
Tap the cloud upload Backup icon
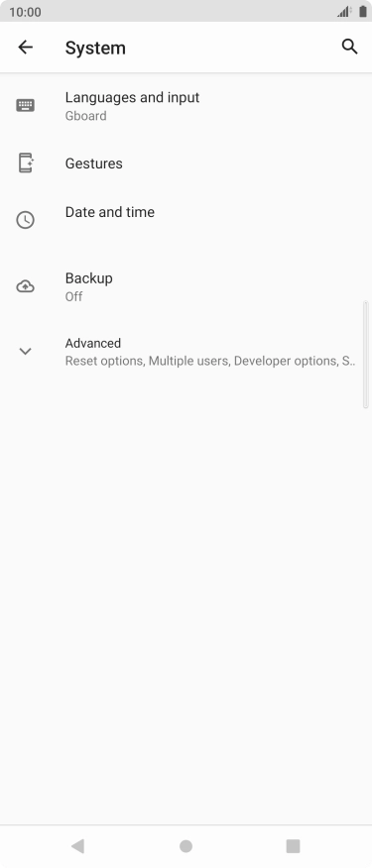tap(26, 286)
